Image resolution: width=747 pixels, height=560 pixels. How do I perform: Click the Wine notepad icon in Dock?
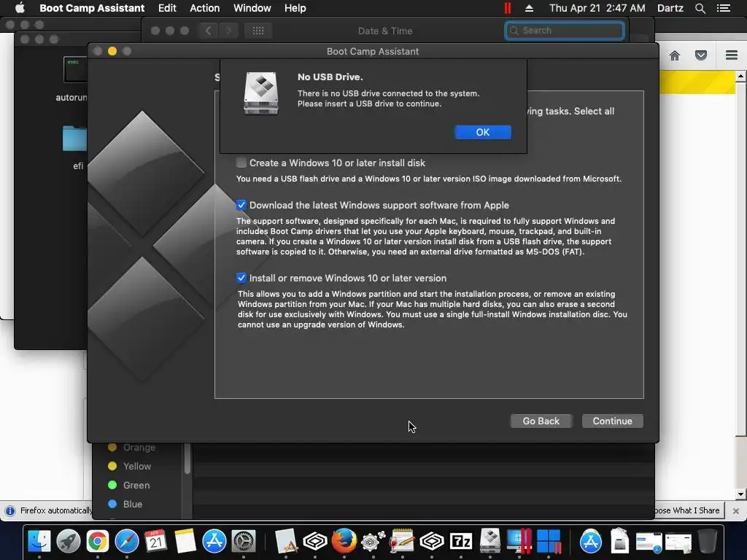point(402,541)
